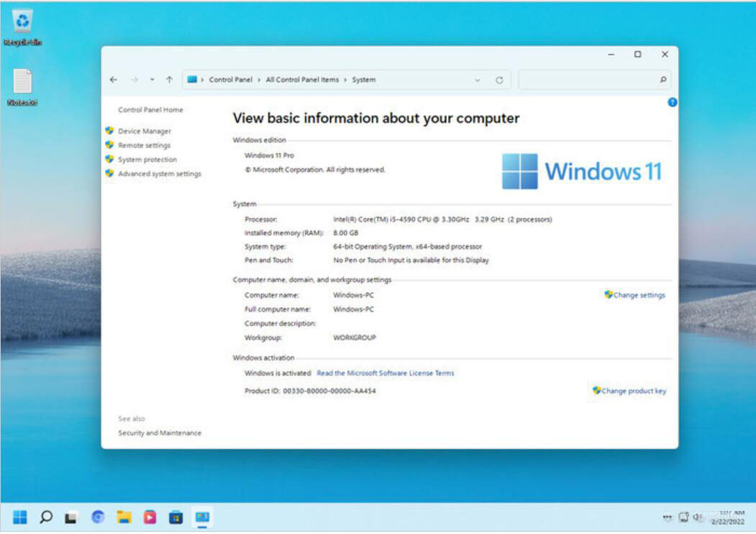The height and width of the screenshot is (534, 756).
Task: Maximize the System window
Action: (637, 55)
